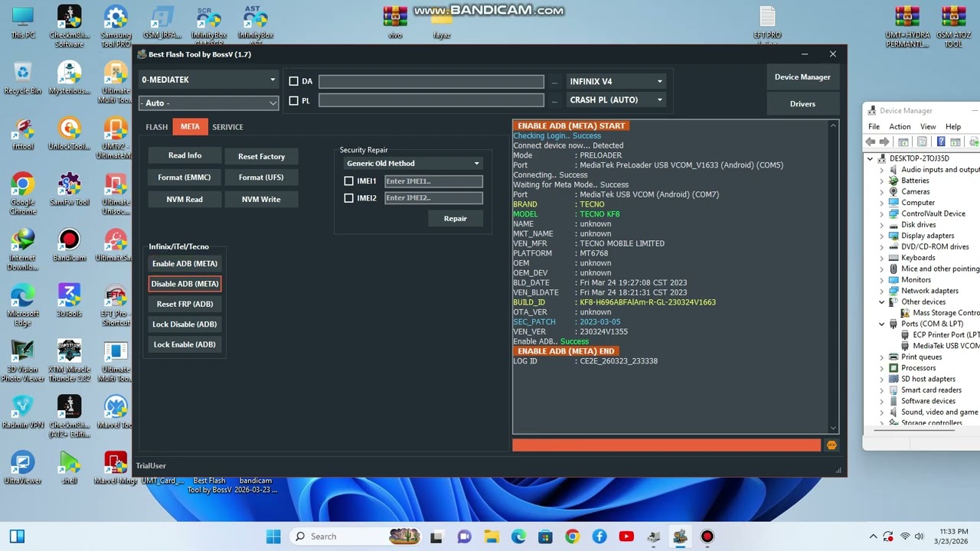Click the Device Manager help toolbar icon
The width and height of the screenshot is (980, 551).
tap(941, 142)
